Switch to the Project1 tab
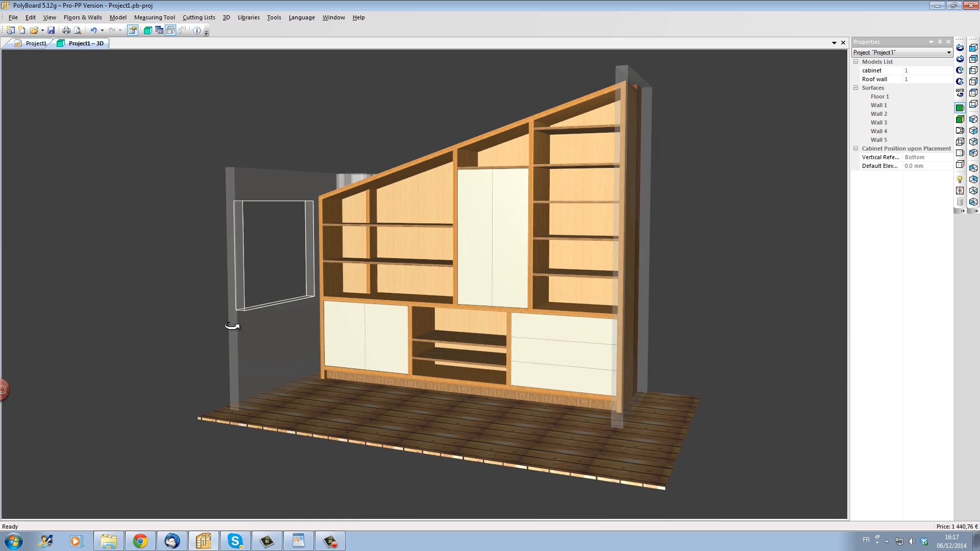 (x=36, y=43)
